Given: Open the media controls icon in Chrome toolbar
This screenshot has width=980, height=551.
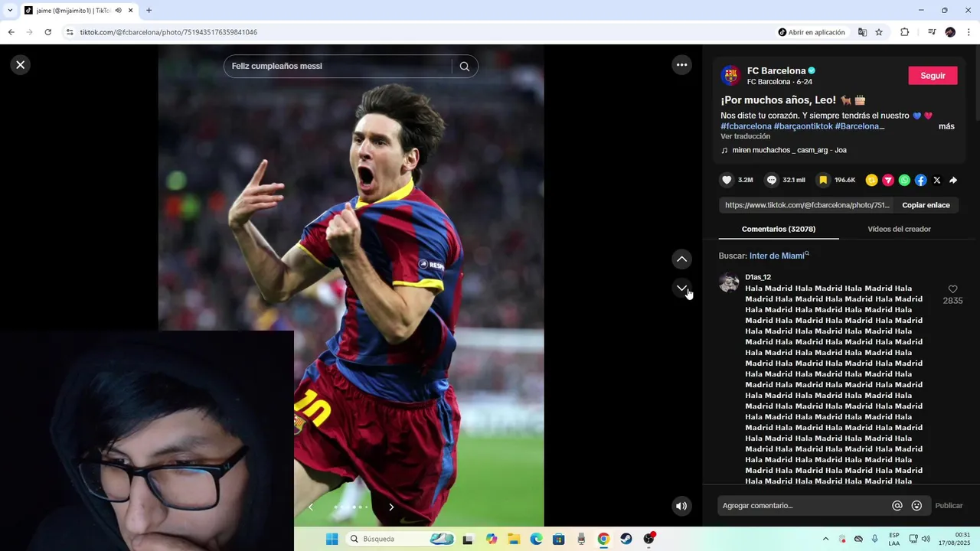Looking at the screenshot, I should (932, 32).
